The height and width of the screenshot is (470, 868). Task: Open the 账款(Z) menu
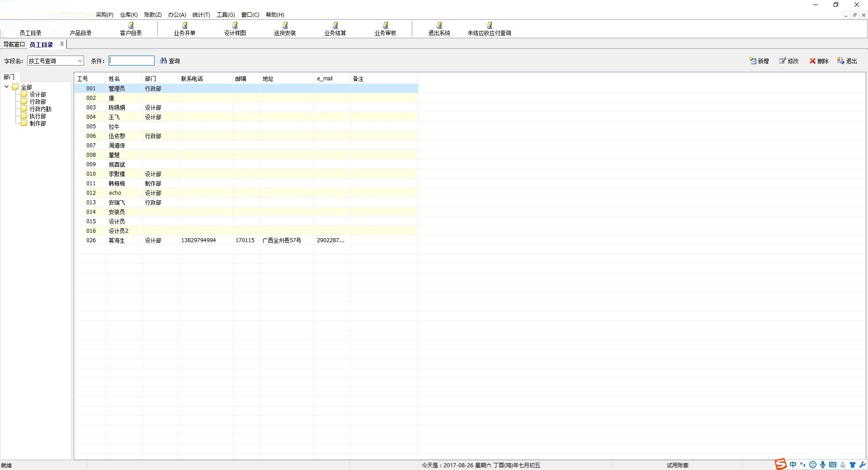[x=153, y=15]
